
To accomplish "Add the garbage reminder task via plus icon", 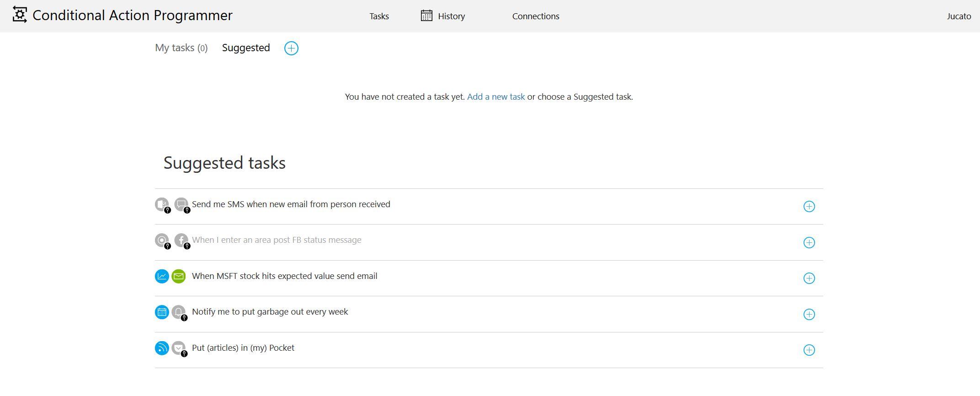I will pos(809,315).
